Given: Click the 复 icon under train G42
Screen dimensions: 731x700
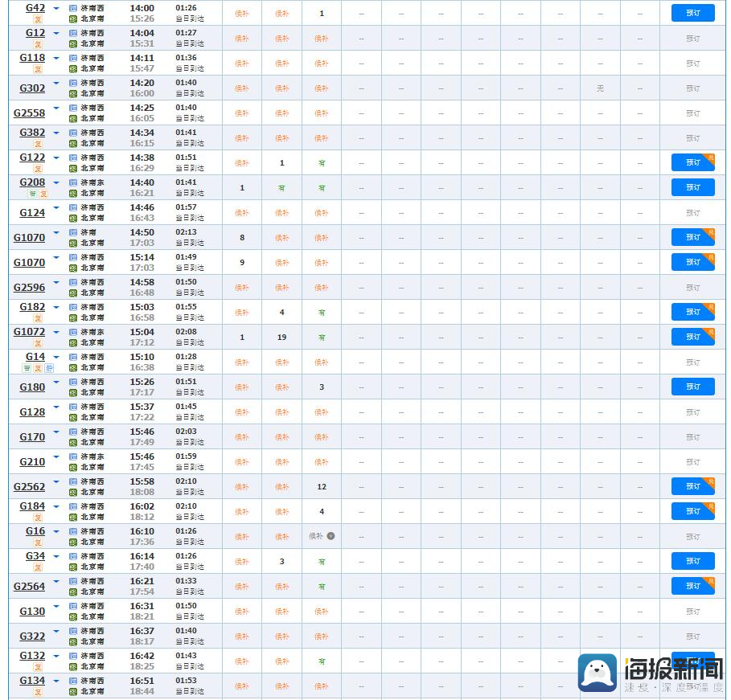Looking at the screenshot, I should 39,19.
